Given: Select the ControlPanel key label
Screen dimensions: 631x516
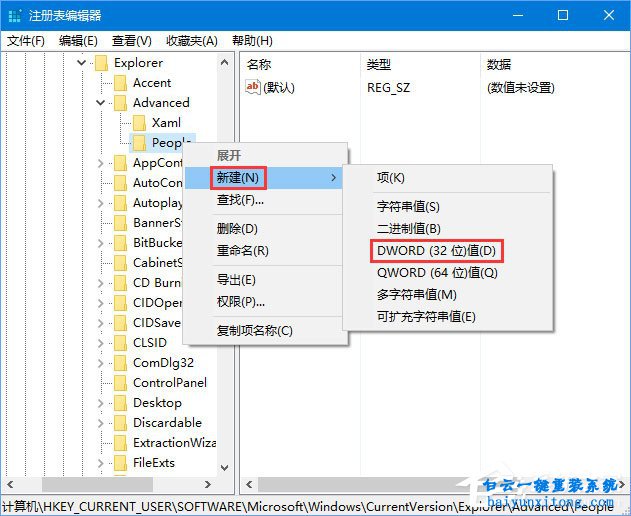Looking at the screenshot, I should pos(170,383).
